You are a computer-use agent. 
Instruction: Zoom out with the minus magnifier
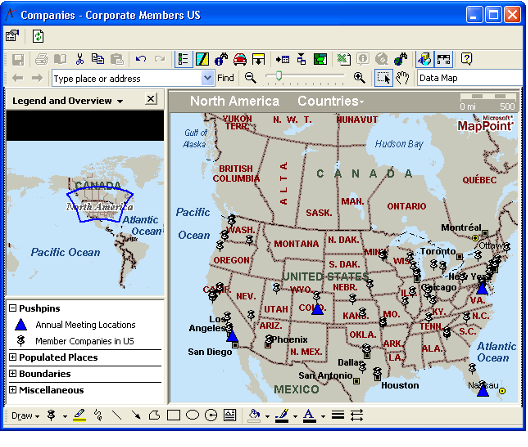(250, 78)
